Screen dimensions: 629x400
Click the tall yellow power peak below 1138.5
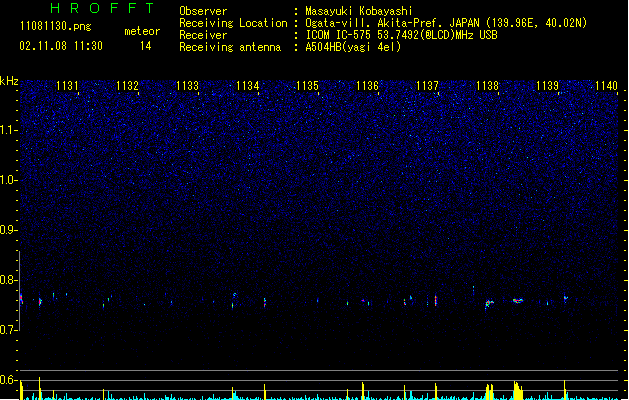pyautogui.click(x=518, y=391)
